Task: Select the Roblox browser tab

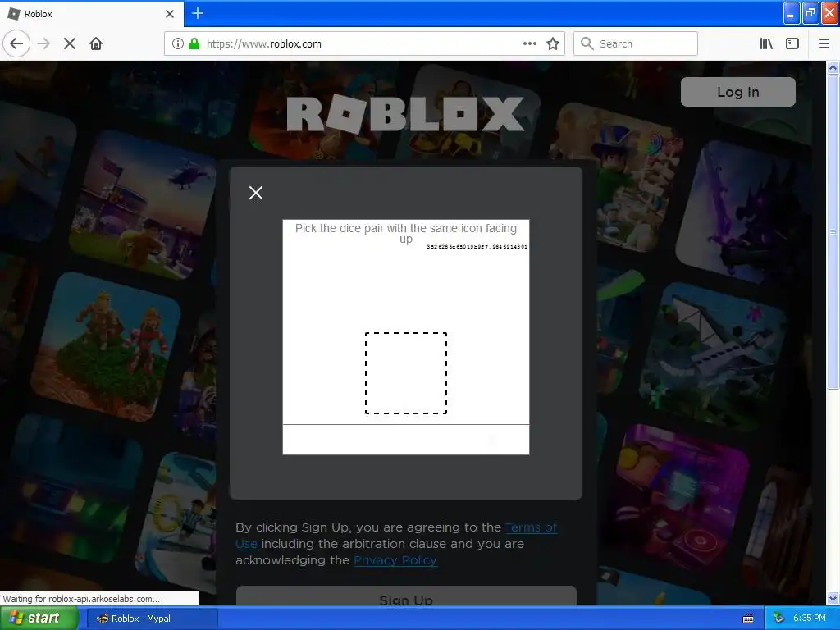Action: (x=92, y=14)
